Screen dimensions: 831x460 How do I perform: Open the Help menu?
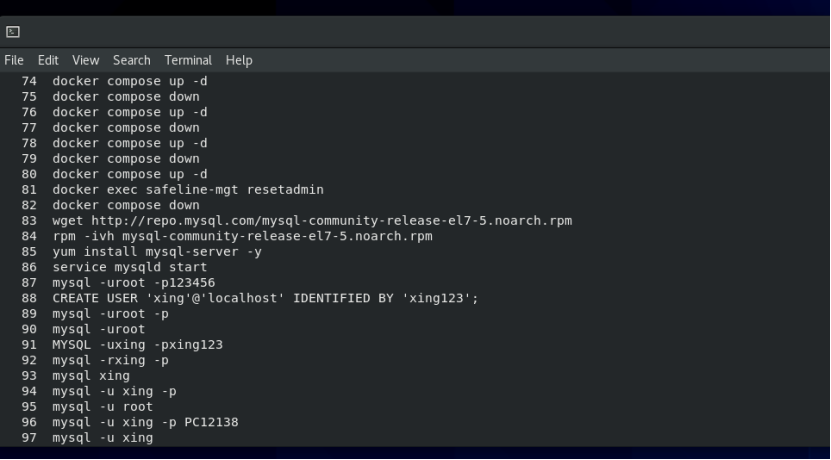[x=239, y=60]
